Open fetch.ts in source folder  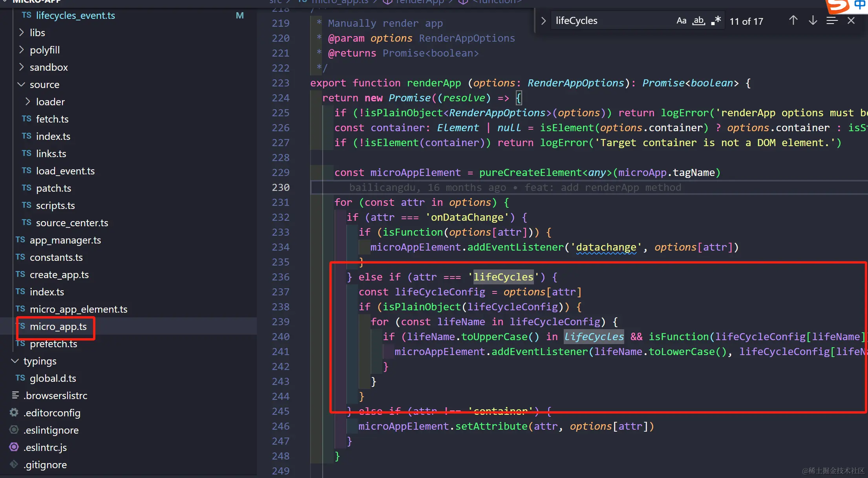pyautogui.click(x=52, y=119)
